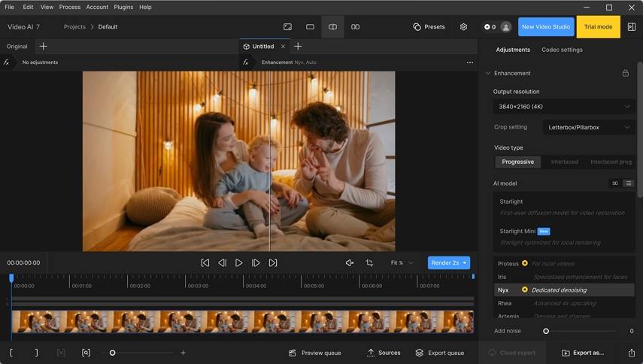This screenshot has height=364, width=643.
Task: Select Interlaced video type
Action: 564,162
